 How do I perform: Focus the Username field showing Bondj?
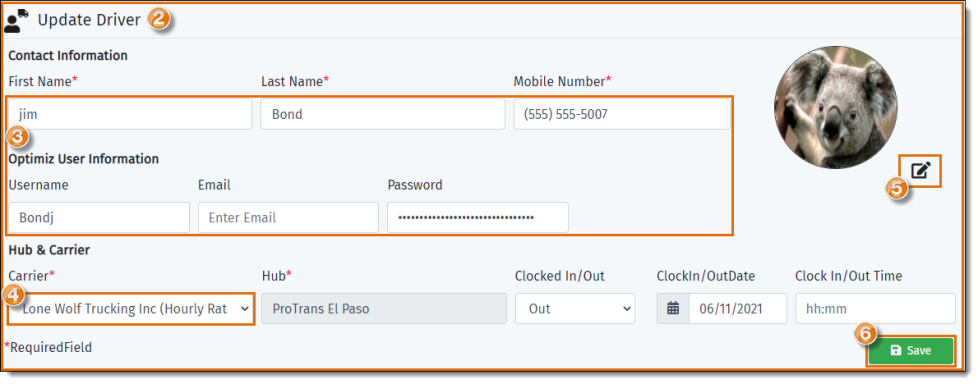(x=99, y=218)
